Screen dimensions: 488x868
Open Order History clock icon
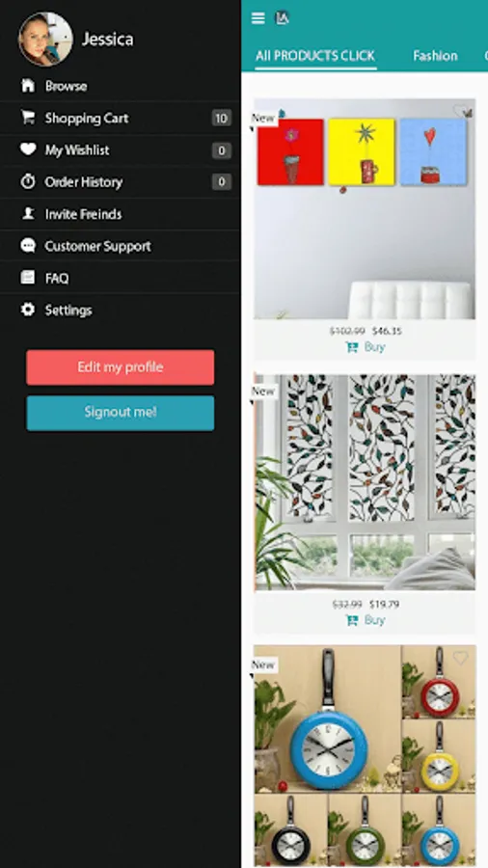(x=28, y=181)
